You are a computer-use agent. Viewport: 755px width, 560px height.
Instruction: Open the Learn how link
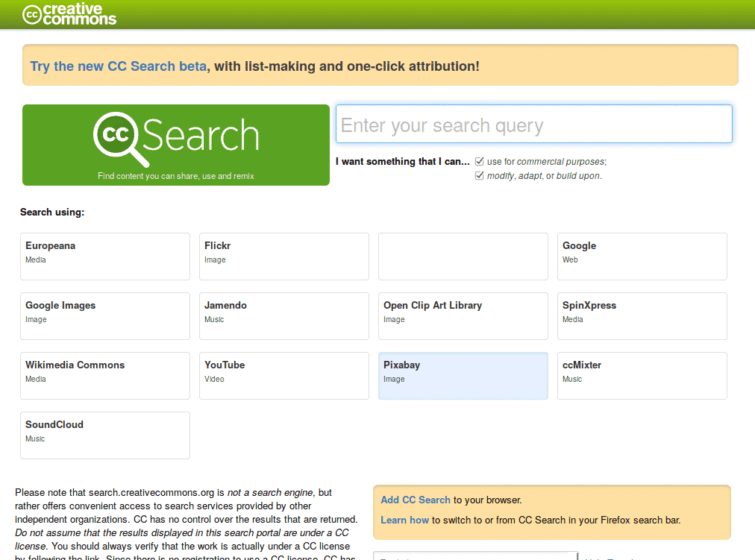pyautogui.click(x=404, y=520)
